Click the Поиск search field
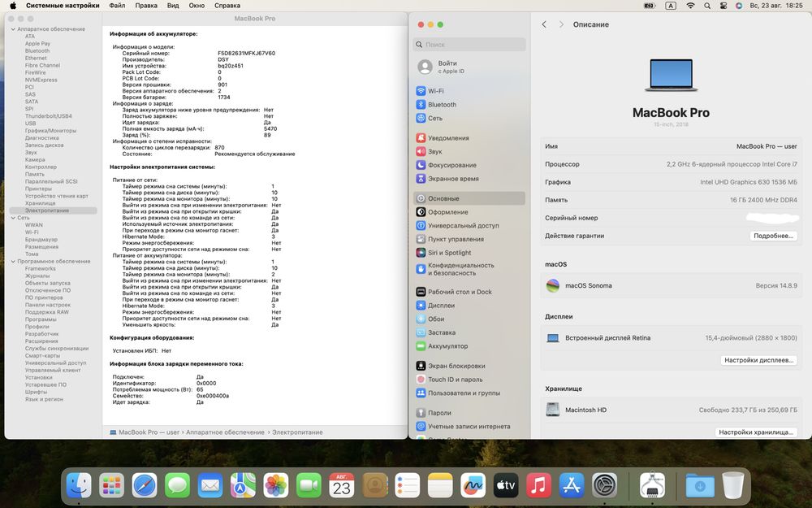This screenshot has width=812, height=508. click(469, 45)
